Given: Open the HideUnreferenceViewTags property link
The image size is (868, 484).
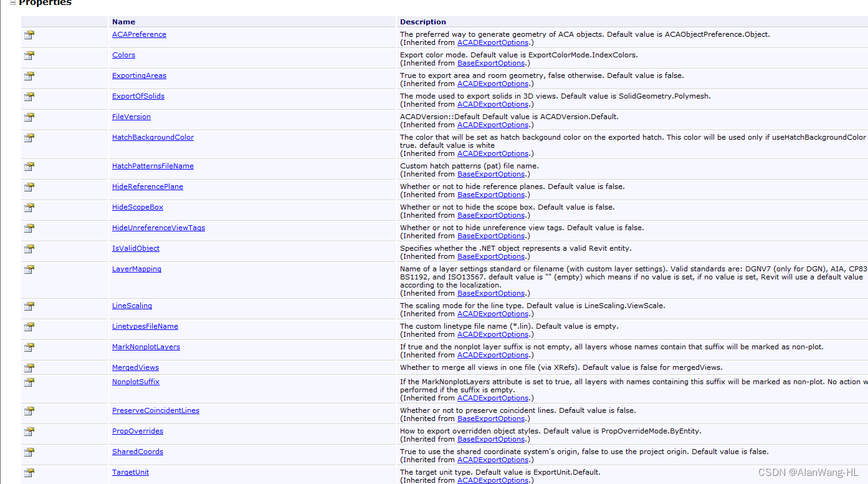Looking at the screenshot, I should coord(158,228).
